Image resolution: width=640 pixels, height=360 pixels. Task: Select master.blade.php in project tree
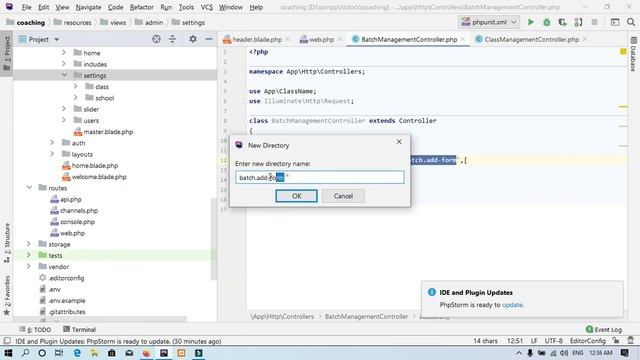pyautogui.click(x=108, y=132)
